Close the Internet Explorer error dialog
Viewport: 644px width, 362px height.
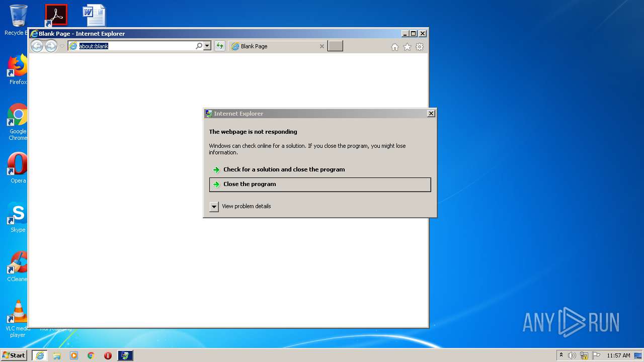[431, 114]
